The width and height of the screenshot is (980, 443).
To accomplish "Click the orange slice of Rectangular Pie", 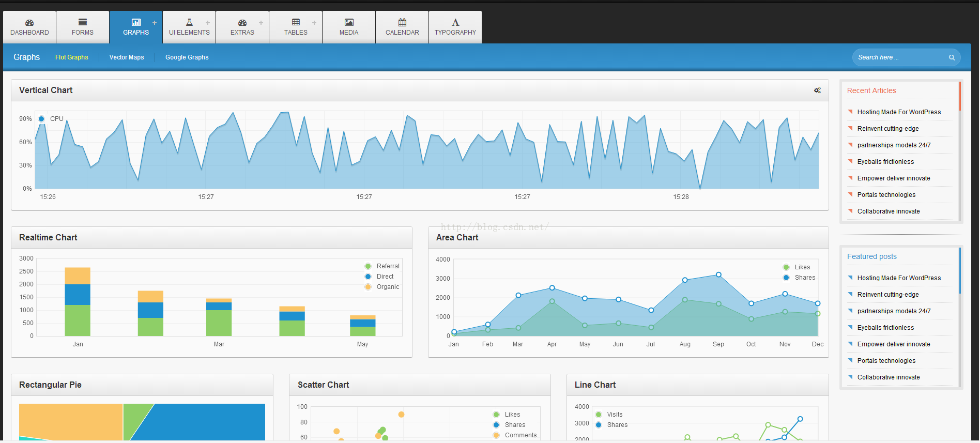I will 71,421.
